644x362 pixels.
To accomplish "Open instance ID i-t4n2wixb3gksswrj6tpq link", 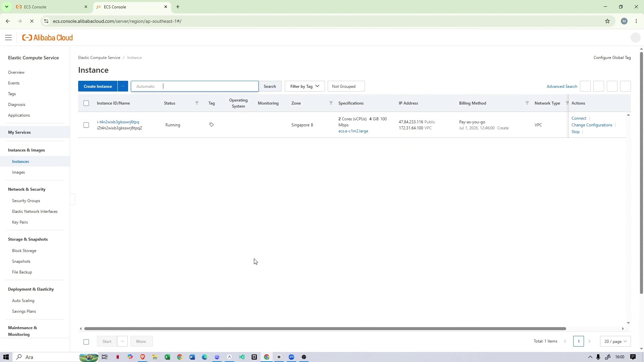I will pos(118,122).
